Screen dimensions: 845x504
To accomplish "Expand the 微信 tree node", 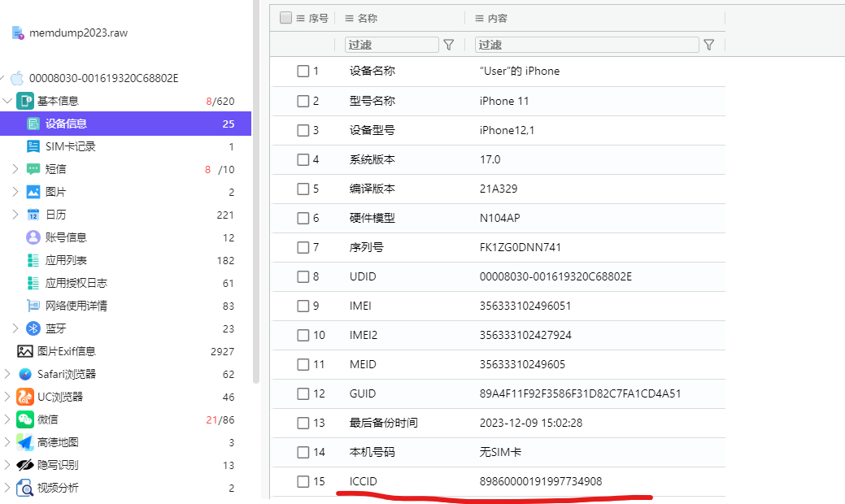I will pyautogui.click(x=7, y=419).
